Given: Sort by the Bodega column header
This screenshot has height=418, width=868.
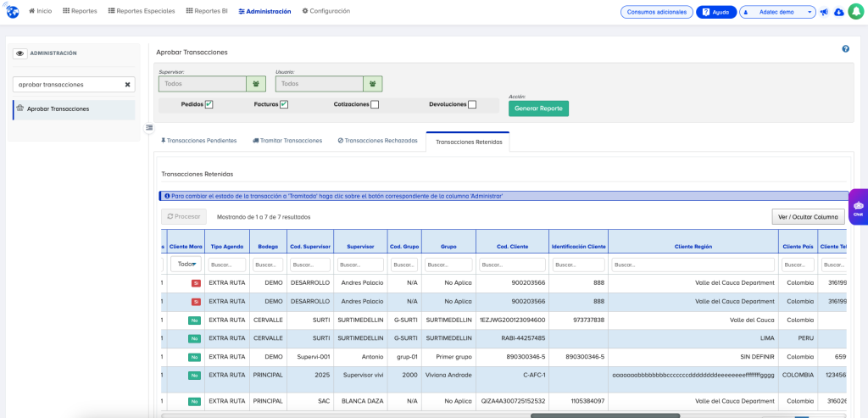Looking at the screenshot, I should 268,247.
